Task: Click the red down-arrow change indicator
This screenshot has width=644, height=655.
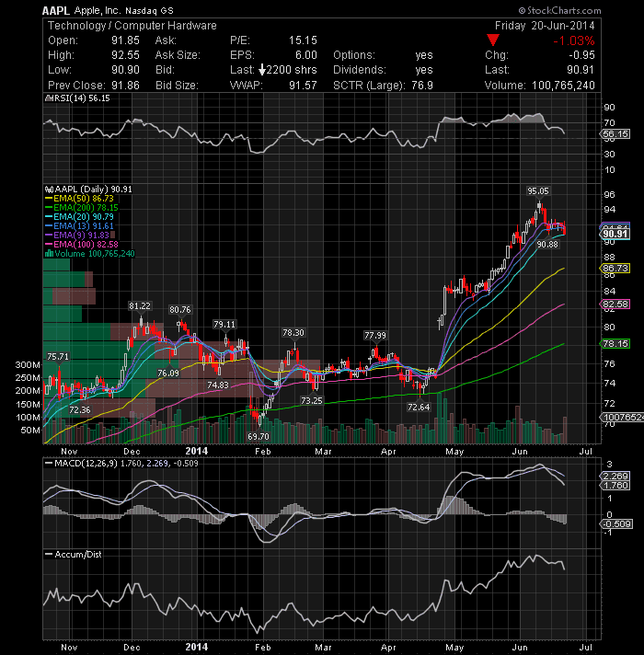Action: click(x=493, y=40)
